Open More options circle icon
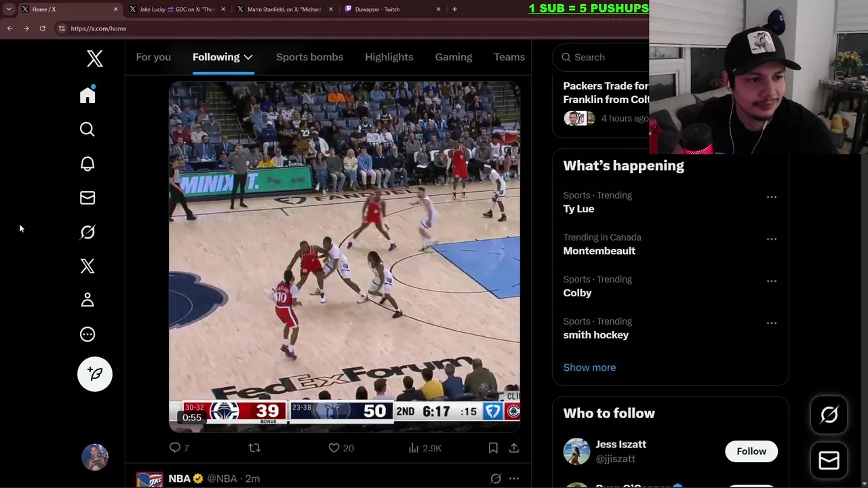 87,334
